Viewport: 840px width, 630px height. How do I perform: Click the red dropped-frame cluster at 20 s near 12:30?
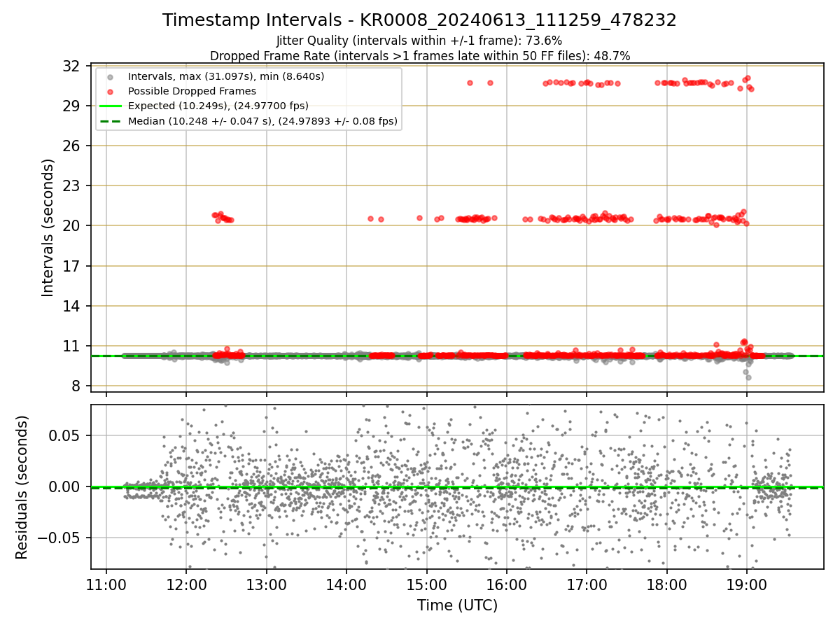click(x=222, y=217)
